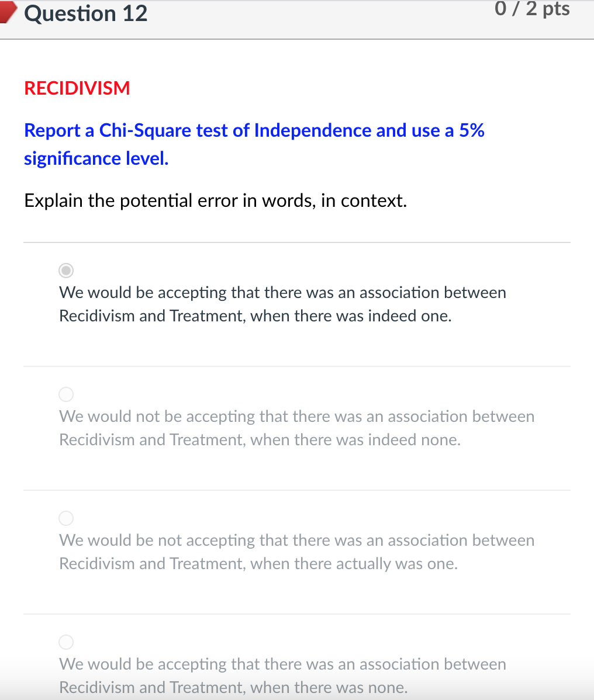Click the 'there actually was one' answer text
The width and height of the screenshot is (594, 700).
296,552
